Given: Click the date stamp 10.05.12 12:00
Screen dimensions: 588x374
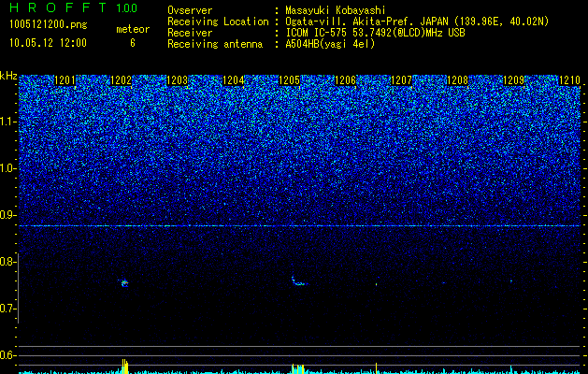Looking at the screenshot, I should (48, 43).
